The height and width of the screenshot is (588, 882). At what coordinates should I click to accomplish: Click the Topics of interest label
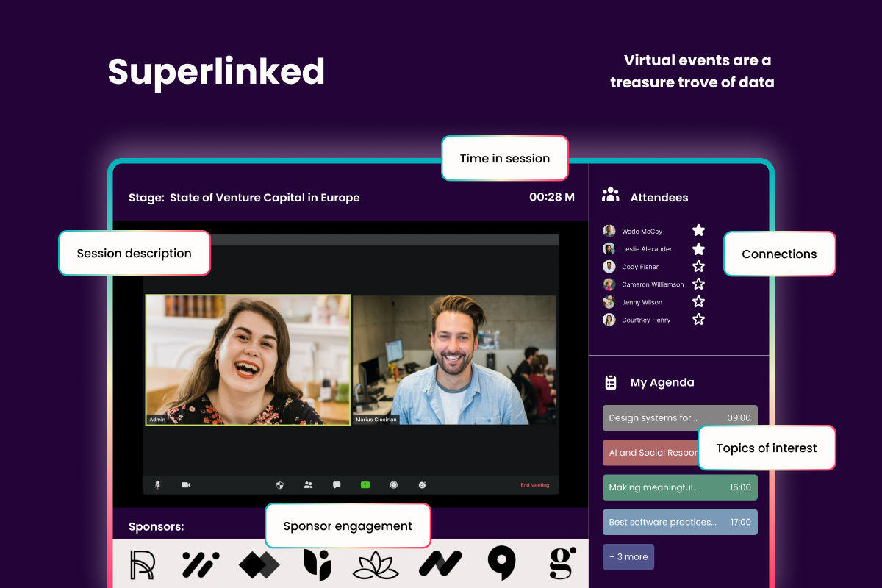(x=767, y=448)
